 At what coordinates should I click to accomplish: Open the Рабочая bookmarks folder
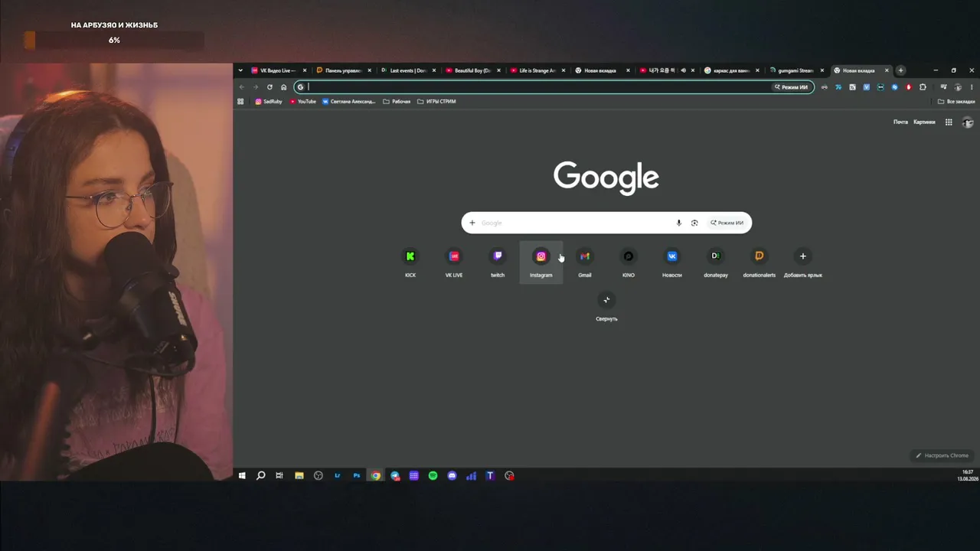(397, 101)
